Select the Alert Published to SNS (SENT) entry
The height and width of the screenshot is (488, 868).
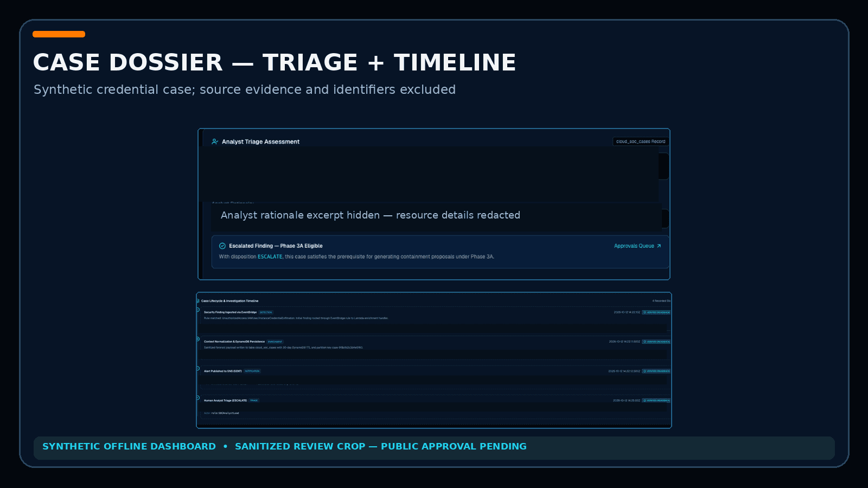click(x=223, y=371)
